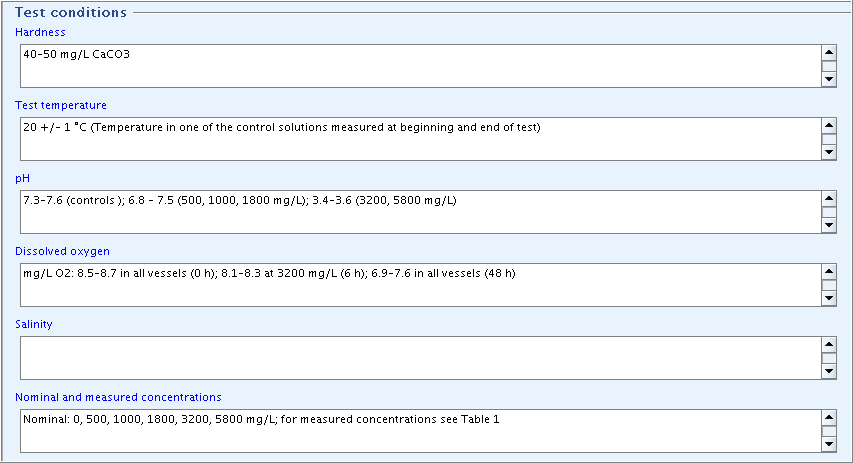Viewport: 853px width, 463px height.
Task: Click scroll down arrow in Dissolved oxygen field
Action: click(x=829, y=298)
